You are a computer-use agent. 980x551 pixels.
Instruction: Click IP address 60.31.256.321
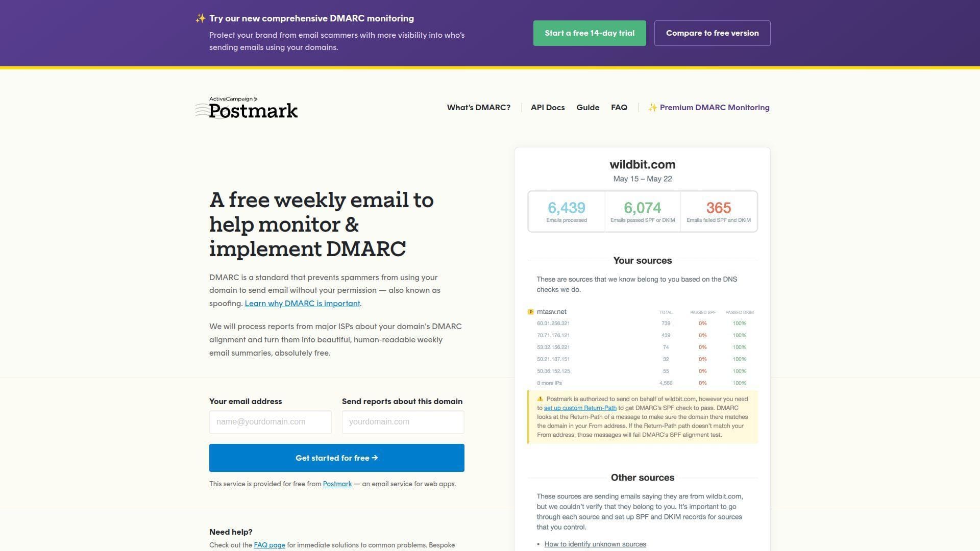pyautogui.click(x=553, y=323)
